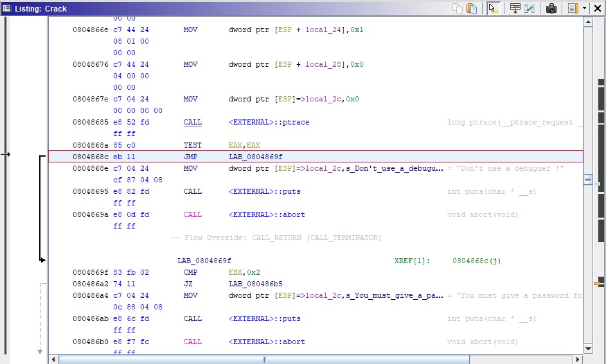Click the ptrace function reference
This screenshot has height=364, width=606.
pos(269,122)
